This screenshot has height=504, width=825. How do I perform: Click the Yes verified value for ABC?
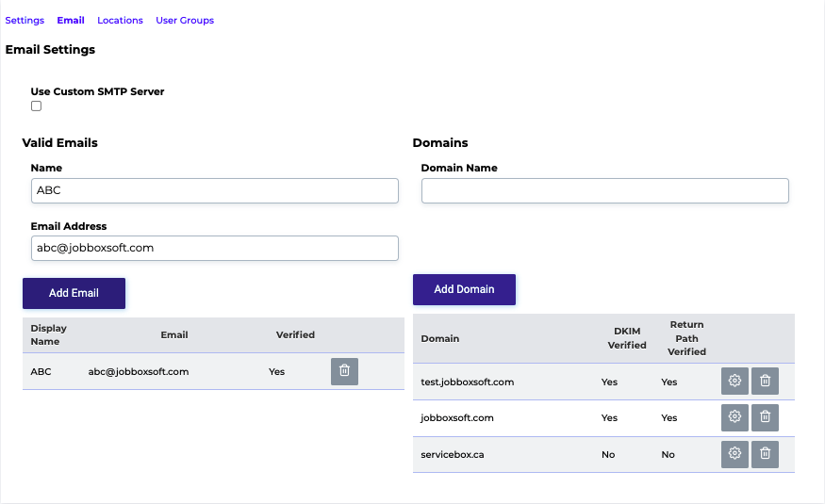tap(276, 371)
